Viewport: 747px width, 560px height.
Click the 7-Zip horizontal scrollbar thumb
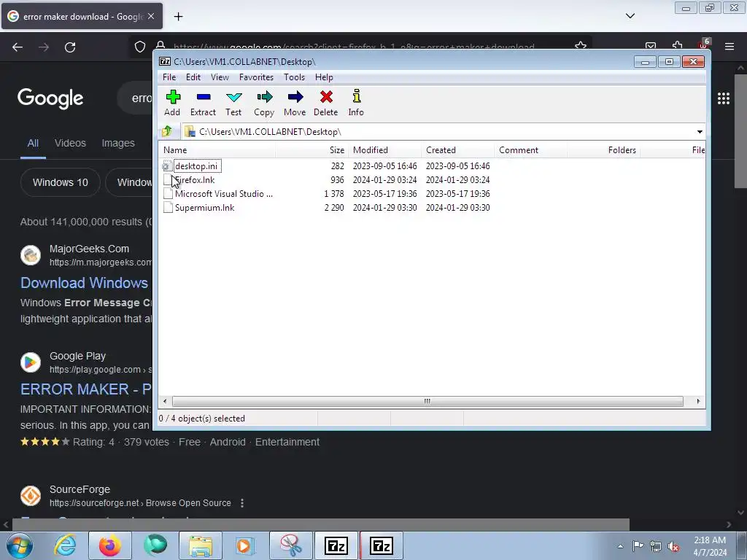(427, 402)
